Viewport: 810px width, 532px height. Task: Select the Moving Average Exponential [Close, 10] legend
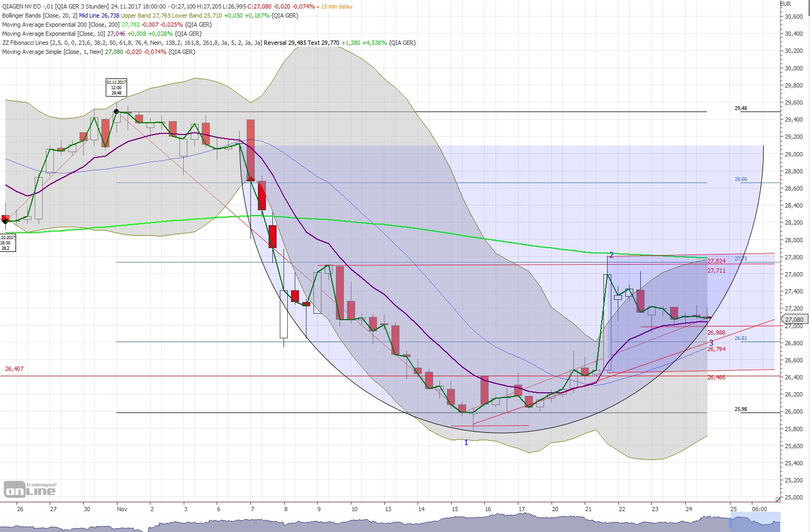pos(102,34)
